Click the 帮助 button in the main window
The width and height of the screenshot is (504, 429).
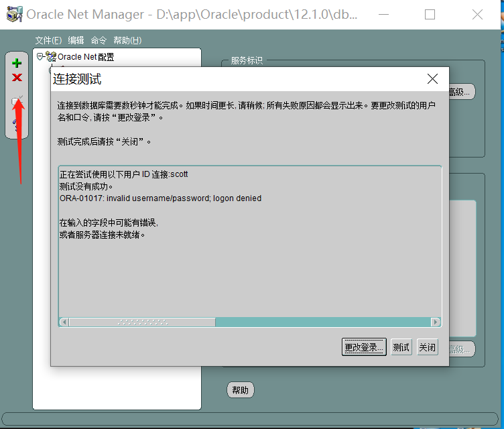click(241, 390)
